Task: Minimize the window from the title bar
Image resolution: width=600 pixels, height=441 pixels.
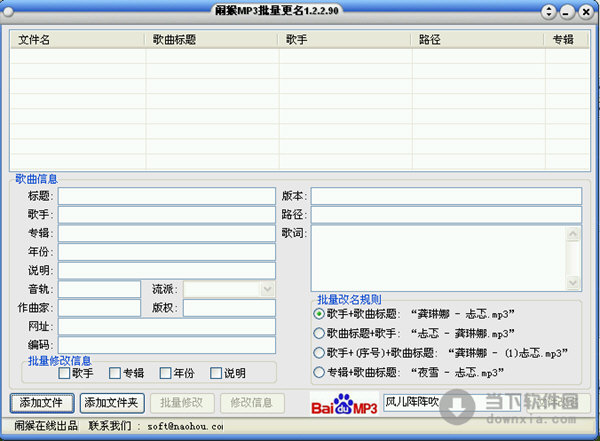Action: click(567, 12)
